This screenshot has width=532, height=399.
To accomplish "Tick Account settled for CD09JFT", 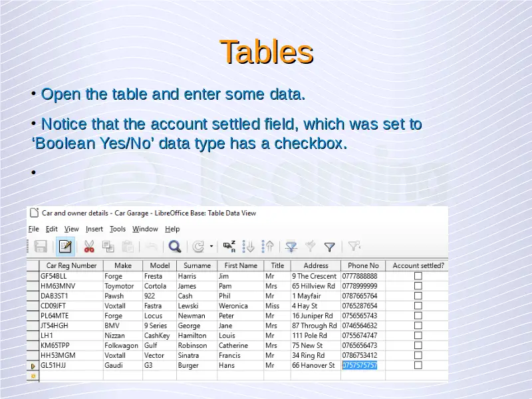I will tap(418, 306).
